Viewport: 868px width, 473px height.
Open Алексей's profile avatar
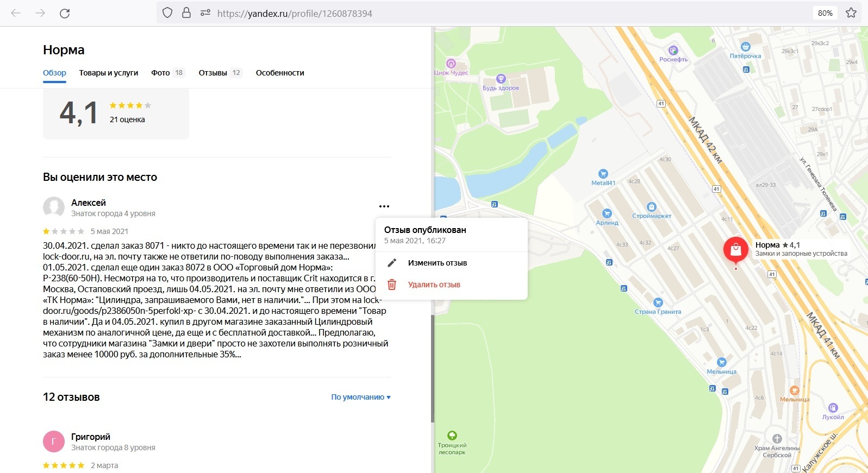(x=54, y=207)
